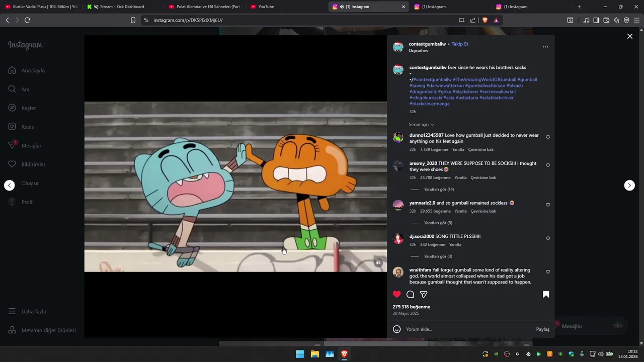Bookmark this page in the address bar
644x362 pixels.
point(133,20)
